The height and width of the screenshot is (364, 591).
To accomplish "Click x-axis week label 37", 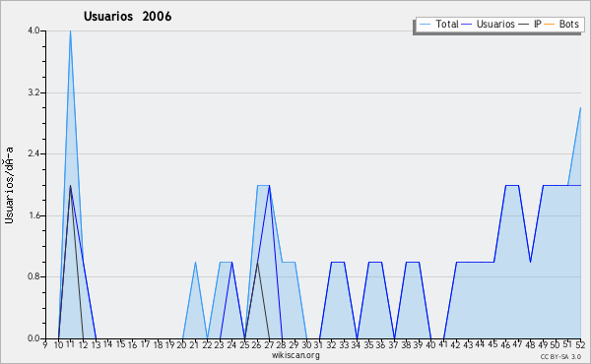I will (x=393, y=344).
